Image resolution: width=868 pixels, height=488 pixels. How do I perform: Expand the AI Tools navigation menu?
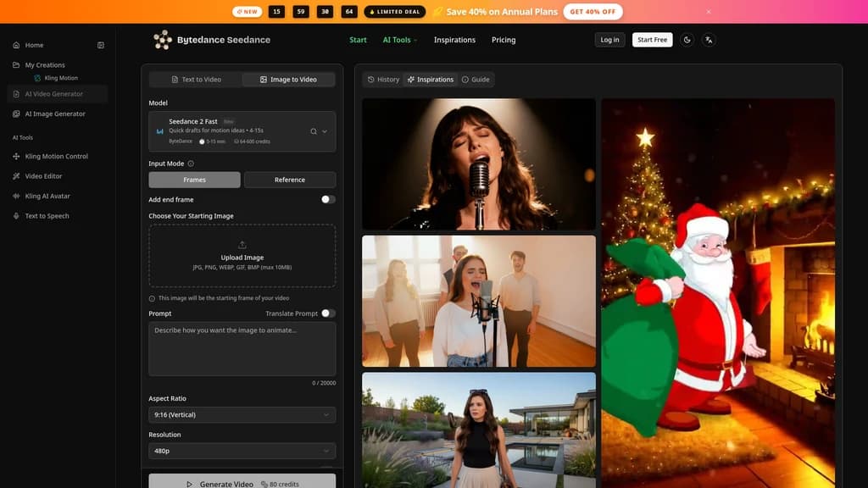coord(400,40)
